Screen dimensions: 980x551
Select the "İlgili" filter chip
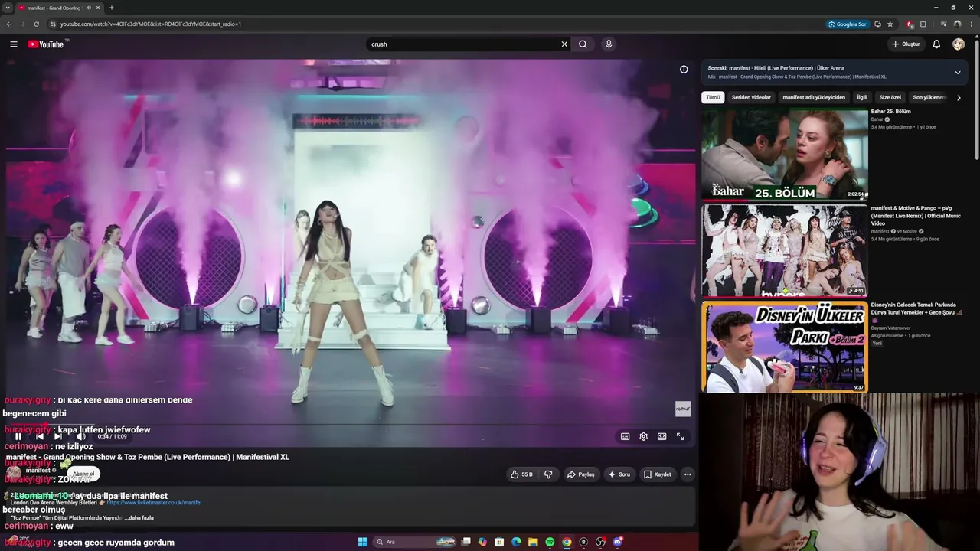862,98
